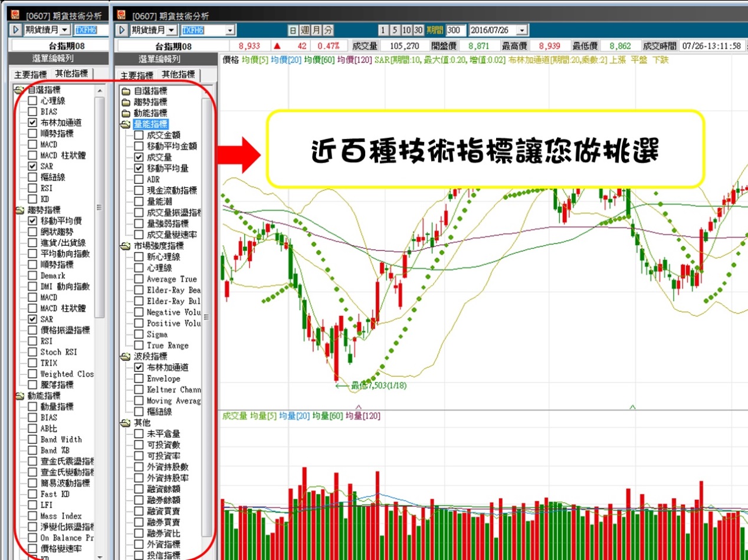748x560 pixels.
Task: Switch to the 主要指標 tab in the right window
Action: 136,75
